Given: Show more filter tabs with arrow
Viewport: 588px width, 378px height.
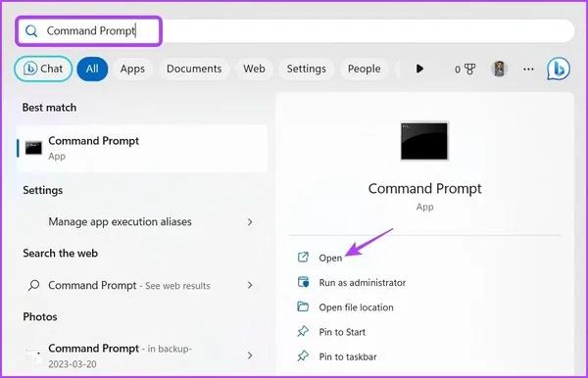Looking at the screenshot, I should point(419,69).
